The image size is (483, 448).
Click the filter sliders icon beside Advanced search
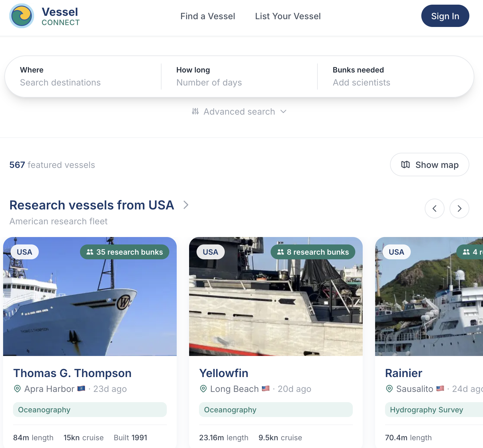click(x=195, y=112)
